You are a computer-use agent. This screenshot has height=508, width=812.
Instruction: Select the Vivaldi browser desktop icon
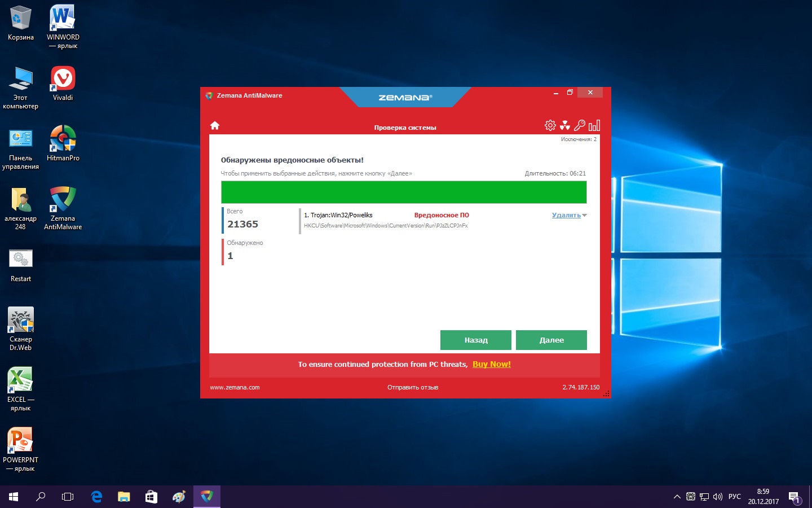[63, 84]
